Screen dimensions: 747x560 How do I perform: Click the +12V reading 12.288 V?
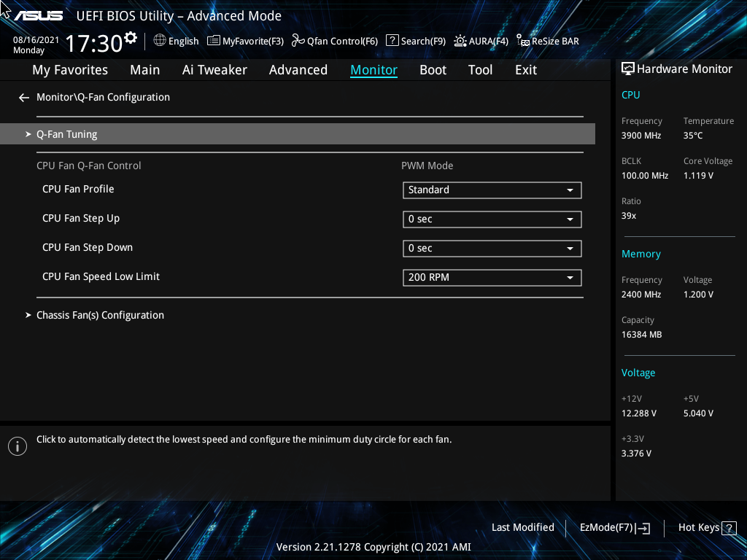pos(638,413)
